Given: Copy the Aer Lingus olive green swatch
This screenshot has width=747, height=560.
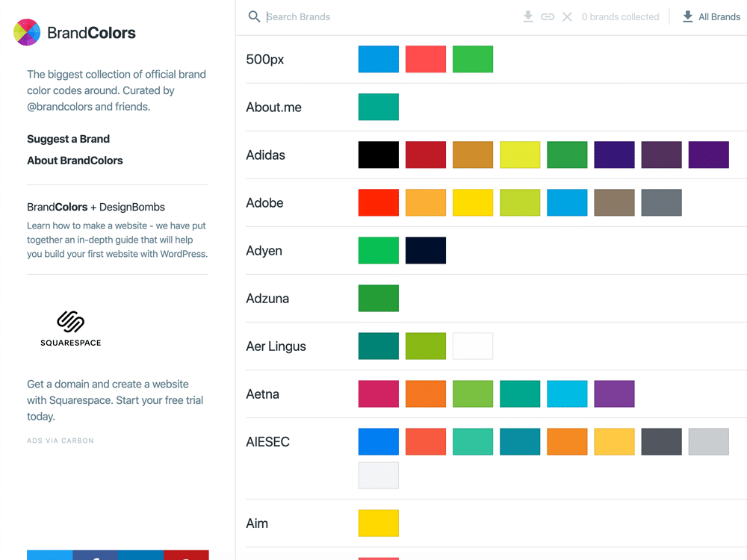Looking at the screenshot, I should click(x=426, y=346).
